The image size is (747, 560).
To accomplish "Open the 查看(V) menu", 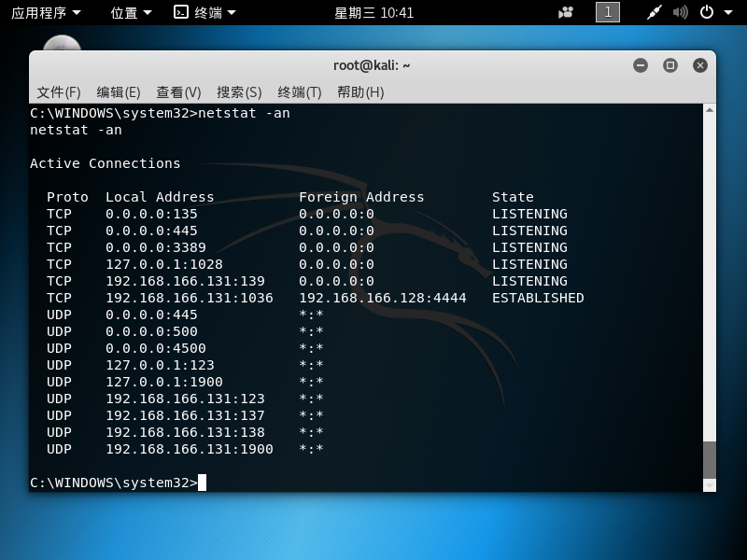I will tap(178, 91).
